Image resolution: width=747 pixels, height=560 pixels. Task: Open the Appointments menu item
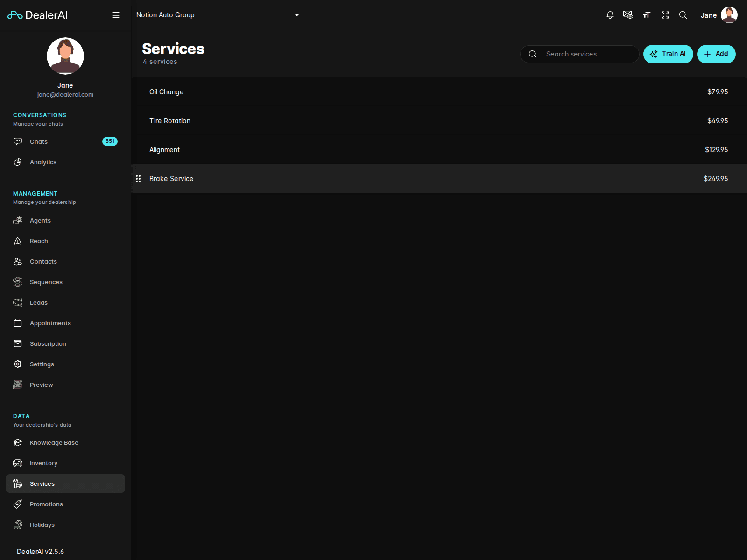click(x=50, y=323)
